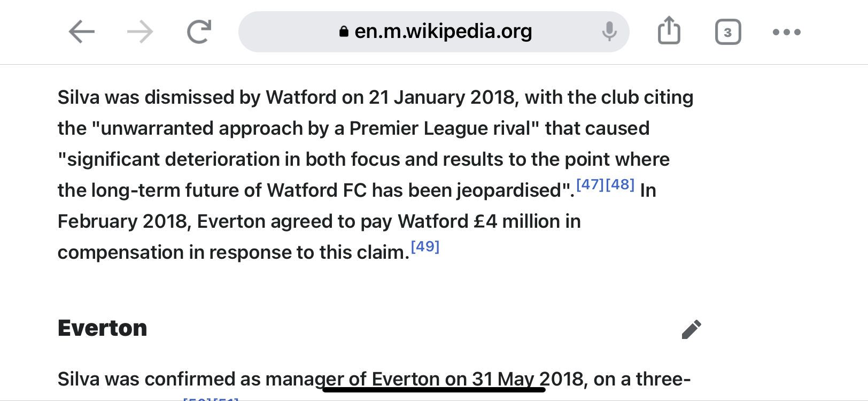Screen dimensions: 868x401
Task: Tap the forward navigation arrow
Action: (x=140, y=32)
